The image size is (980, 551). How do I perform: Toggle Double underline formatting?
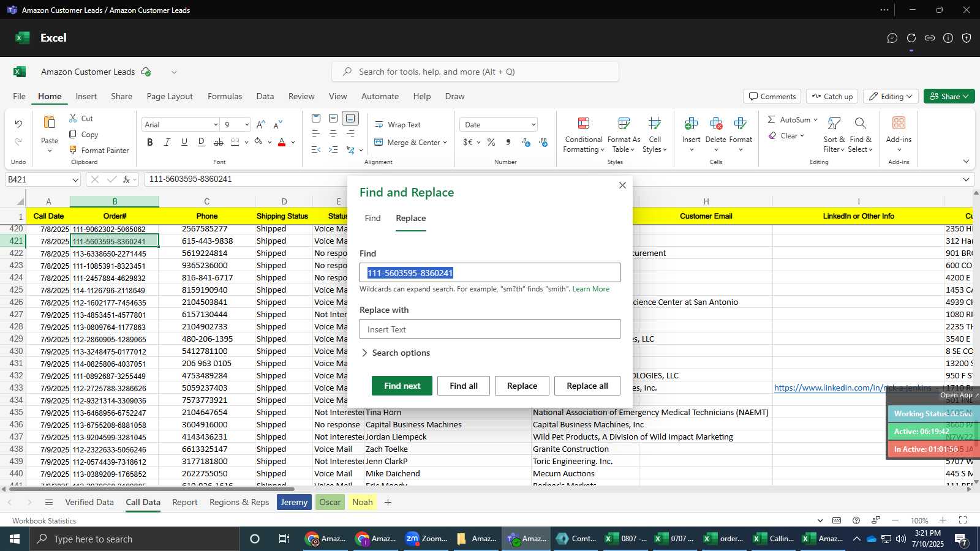[201, 142]
